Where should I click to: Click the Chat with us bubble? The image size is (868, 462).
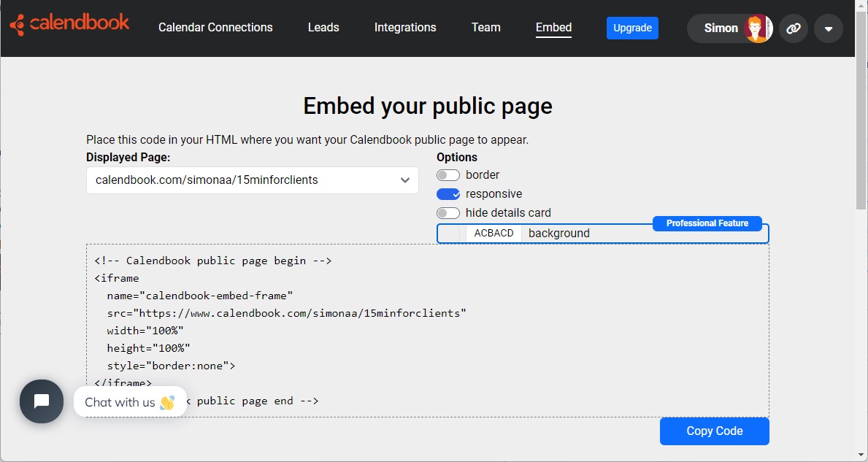[x=130, y=401]
